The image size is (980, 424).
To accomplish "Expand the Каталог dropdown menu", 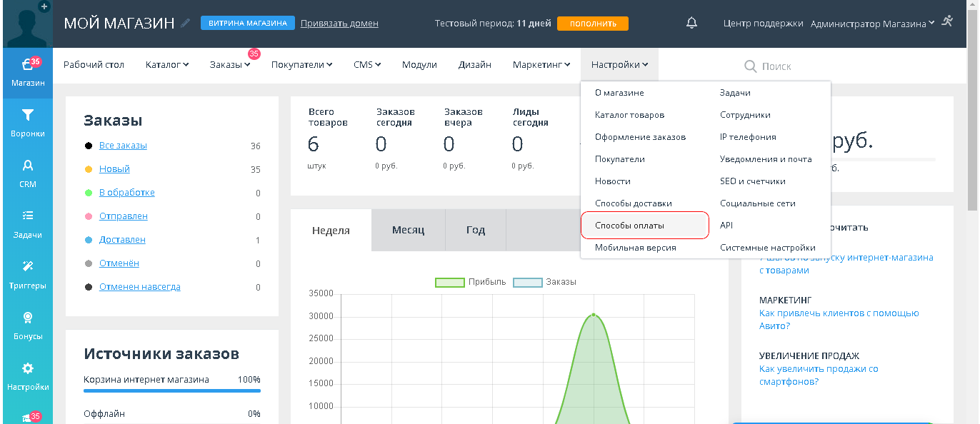I will point(166,65).
